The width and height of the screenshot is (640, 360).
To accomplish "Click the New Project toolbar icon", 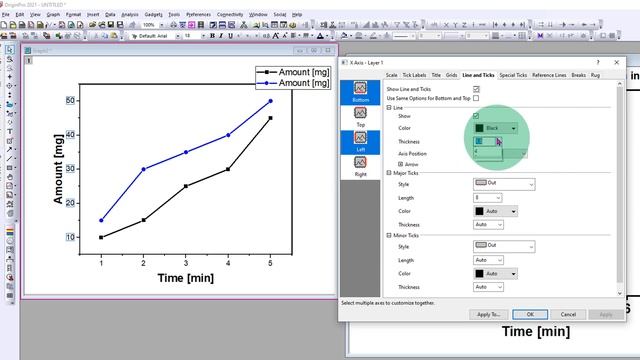I will (x=4, y=25).
